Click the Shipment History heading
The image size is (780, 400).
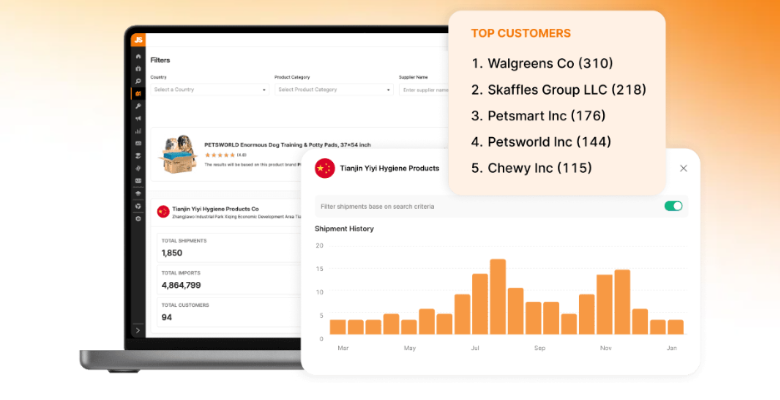tap(344, 229)
